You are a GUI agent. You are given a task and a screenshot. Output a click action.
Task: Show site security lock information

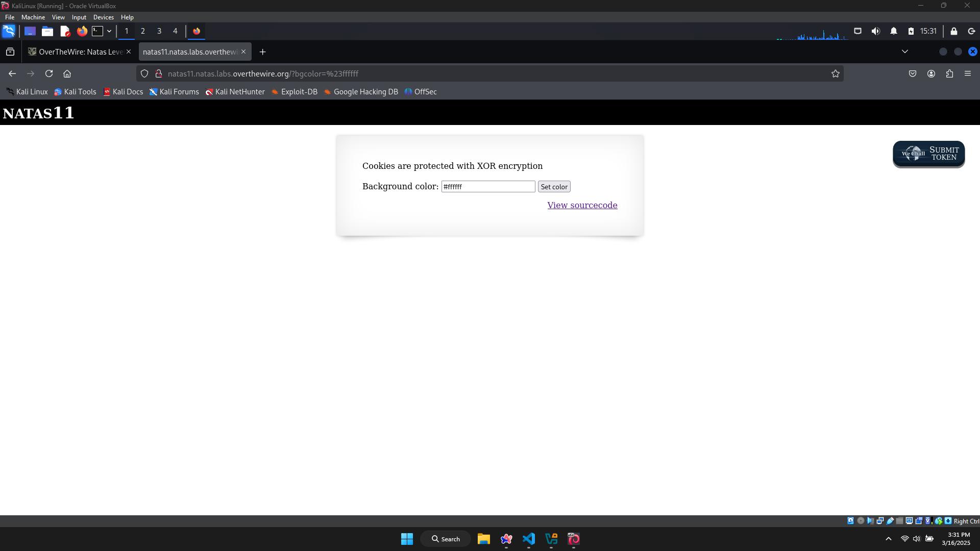(x=159, y=73)
